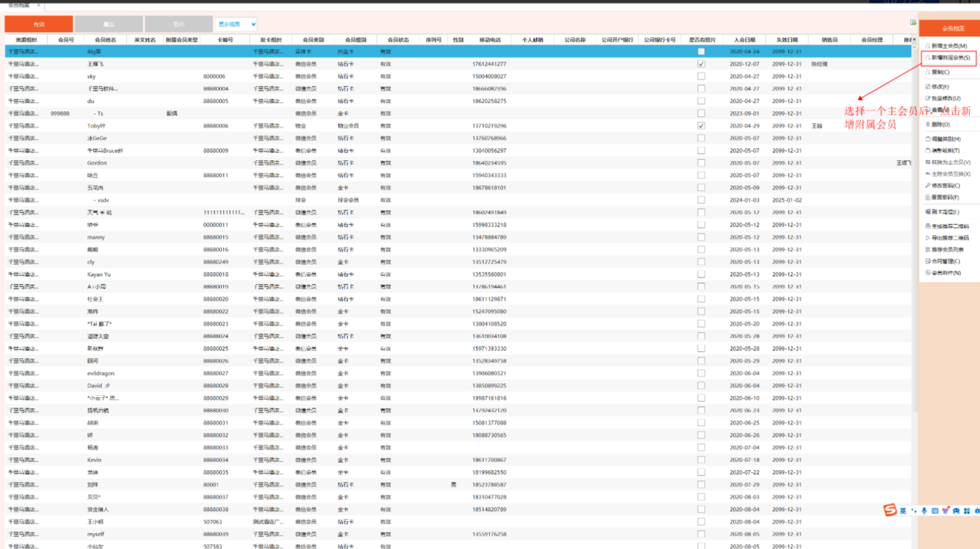Screen dimensions: 980x549
Task: Check the photo checkbox for sky row
Action: [701, 76]
